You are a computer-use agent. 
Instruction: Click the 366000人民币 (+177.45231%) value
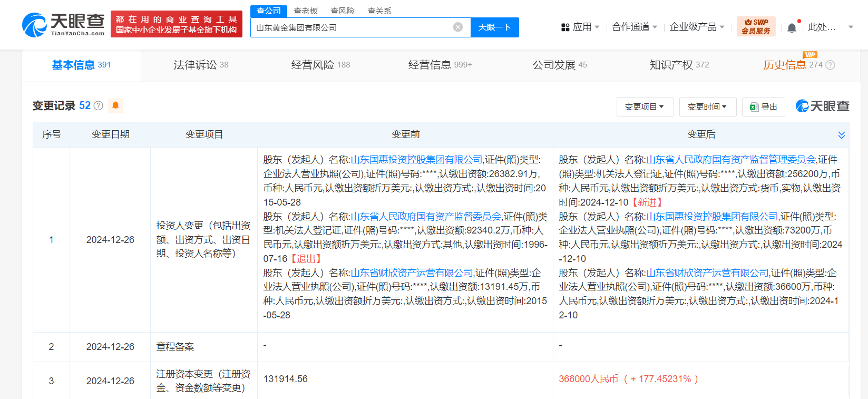pos(629,379)
